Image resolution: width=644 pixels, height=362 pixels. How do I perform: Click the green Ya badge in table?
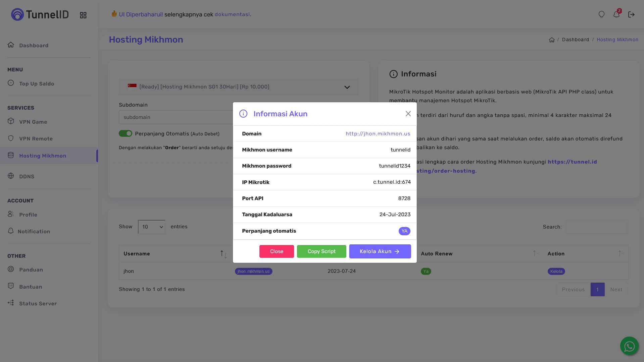[426, 271]
